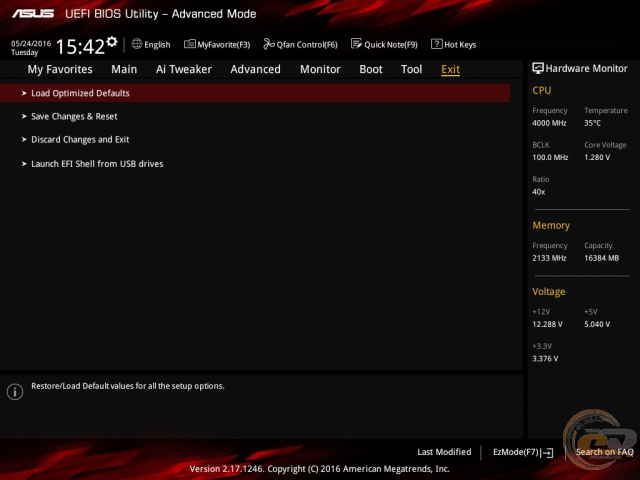Show the Hot Keys list label
640x480 pixels.
(x=460, y=45)
